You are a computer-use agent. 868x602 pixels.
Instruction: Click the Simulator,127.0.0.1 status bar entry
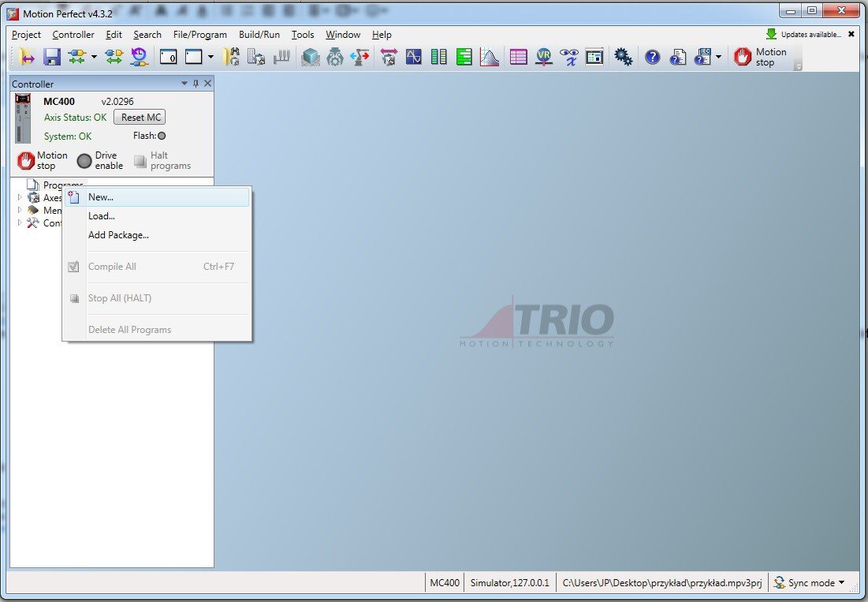(509, 582)
